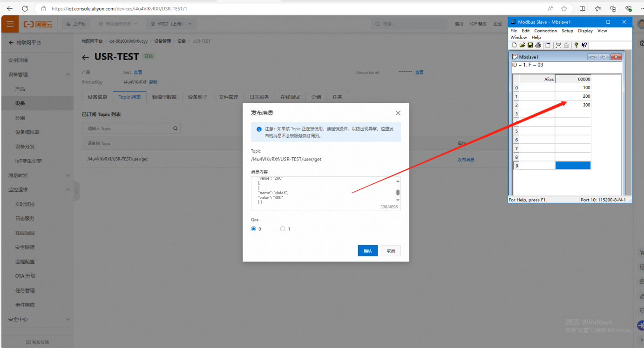This screenshot has width=644, height=348.
Task: Click the Modbus connect icon in toolbar
Action: point(558,45)
